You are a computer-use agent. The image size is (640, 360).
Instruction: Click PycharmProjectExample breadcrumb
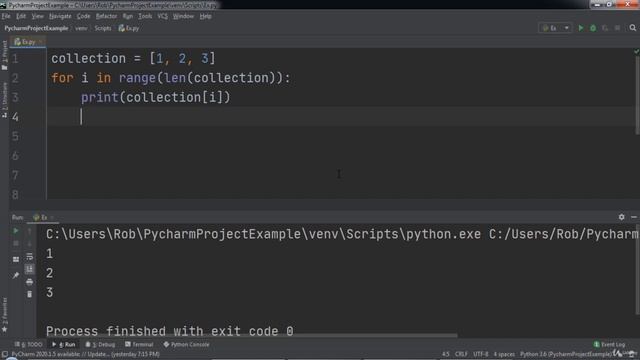pos(36,28)
